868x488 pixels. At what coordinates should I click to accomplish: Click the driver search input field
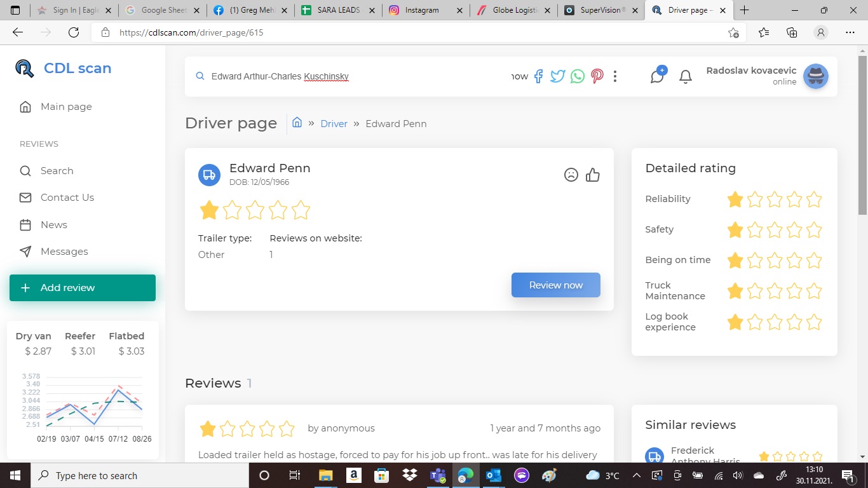356,76
